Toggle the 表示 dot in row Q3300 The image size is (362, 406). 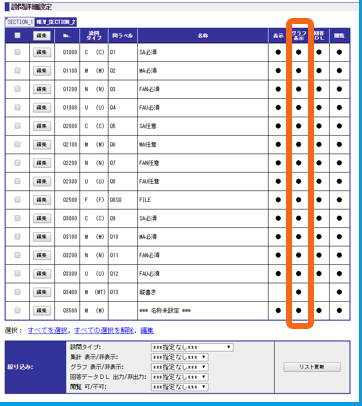click(x=278, y=274)
